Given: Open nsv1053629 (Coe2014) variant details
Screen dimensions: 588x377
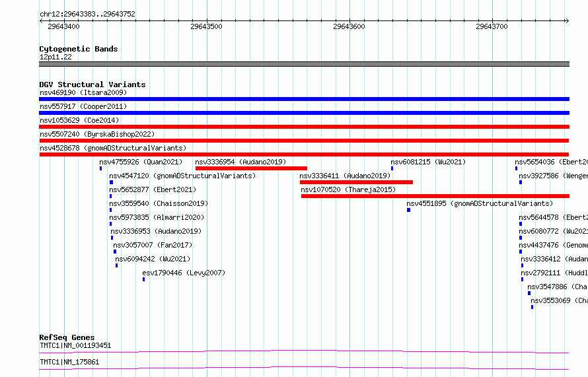Looking at the screenshot, I should point(79,120).
